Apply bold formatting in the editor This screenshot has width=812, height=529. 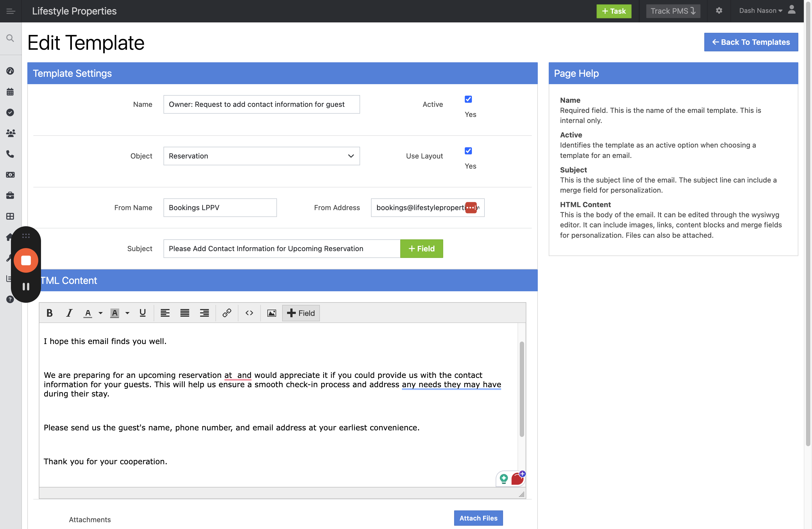point(49,313)
